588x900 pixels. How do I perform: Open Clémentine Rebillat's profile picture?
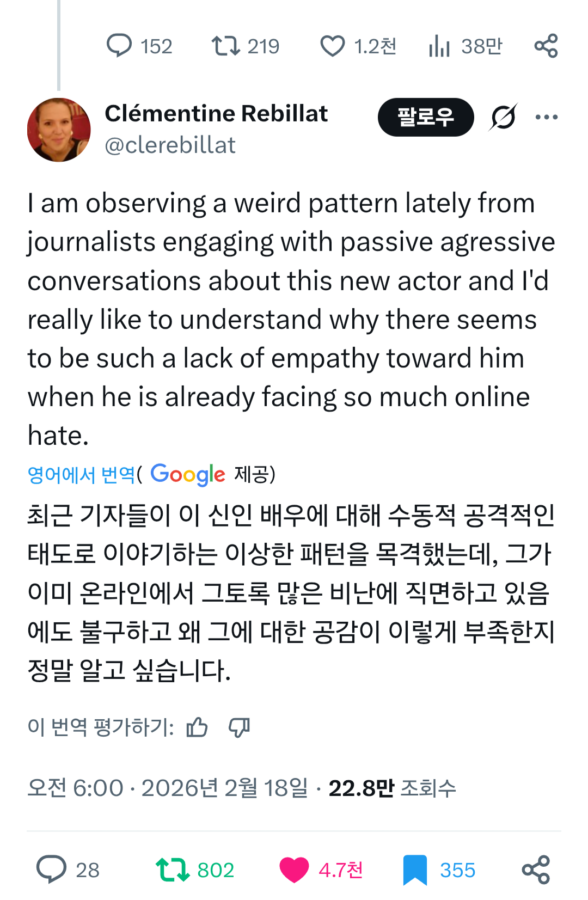point(59,130)
